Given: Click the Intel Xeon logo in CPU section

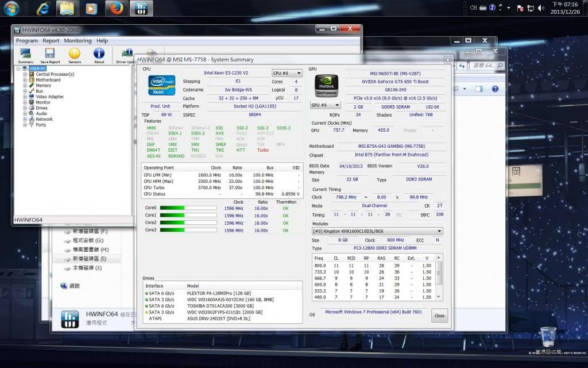Looking at the screenshot, I should 161,85.
